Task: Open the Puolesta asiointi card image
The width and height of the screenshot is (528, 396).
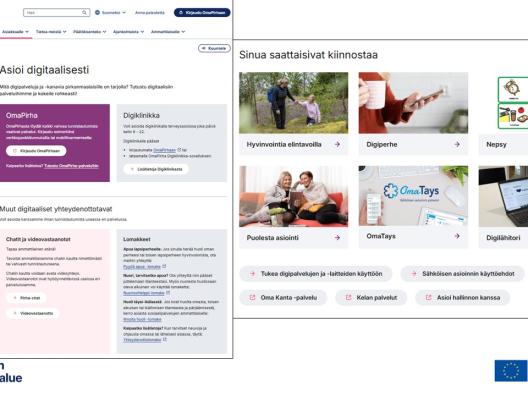Action: click(x=294, y=196)
